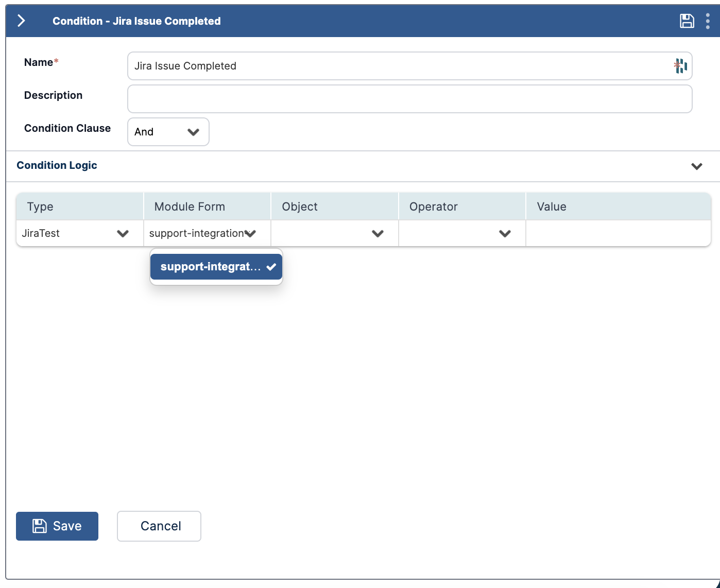
Task: Click the autofill icon inside Name field
Action: click(x=680, y=66)
